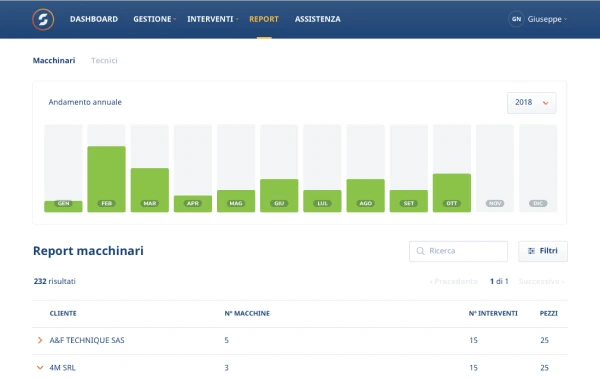Click the MAR bar in chart
The width and height of the screenshot is (600, 380).
150,190
